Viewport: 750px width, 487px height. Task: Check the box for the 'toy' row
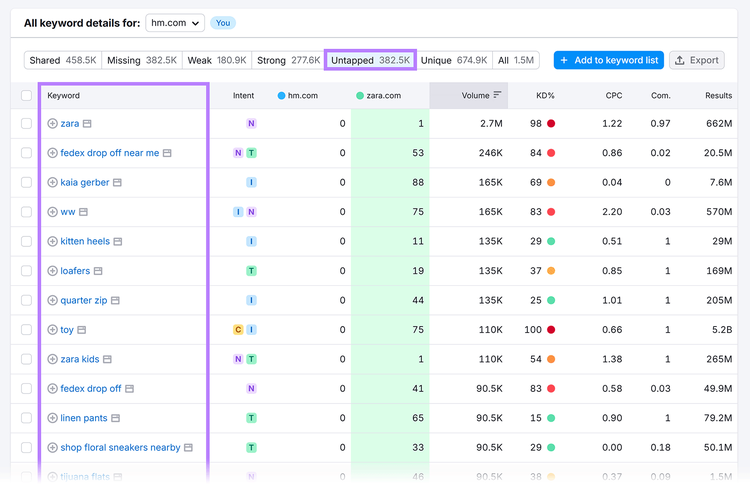pos(26,330)
